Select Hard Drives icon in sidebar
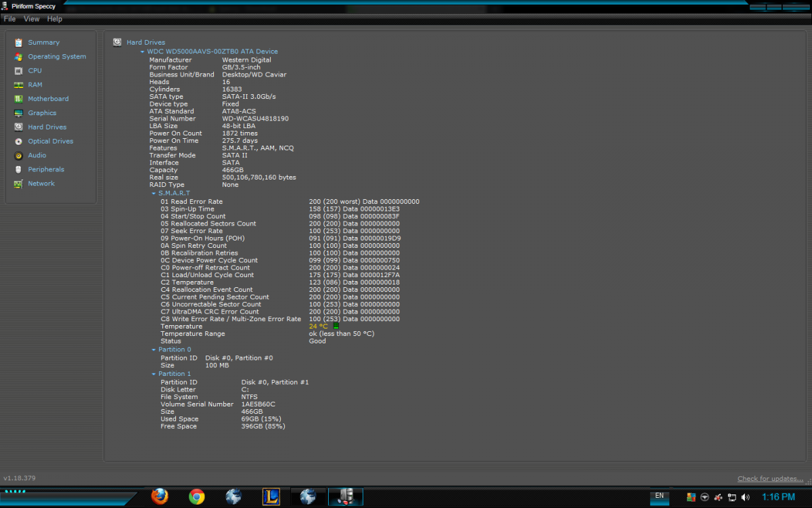Viewport: 812px width, 508px height. coord(18,127)
